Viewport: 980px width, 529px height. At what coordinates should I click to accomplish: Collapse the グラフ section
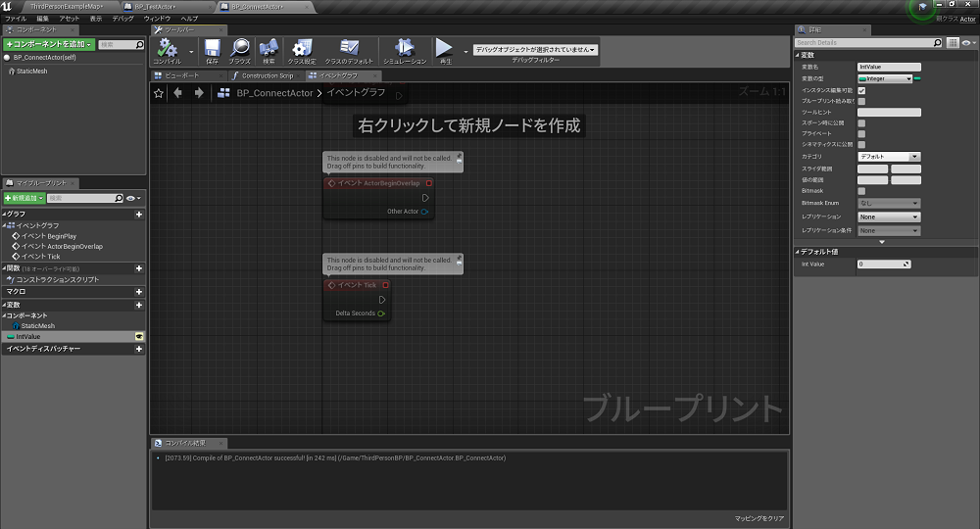click(4, 215)
